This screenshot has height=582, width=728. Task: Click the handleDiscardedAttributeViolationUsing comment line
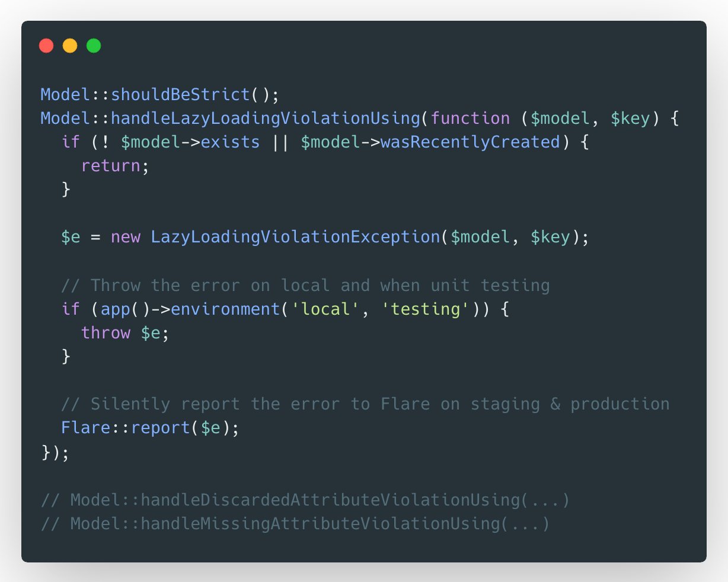click(305, 500)
